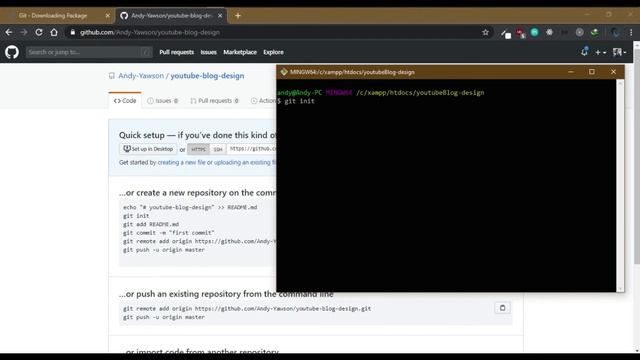
Task: Click the red browser extension icon
Action: click(520, 33)
